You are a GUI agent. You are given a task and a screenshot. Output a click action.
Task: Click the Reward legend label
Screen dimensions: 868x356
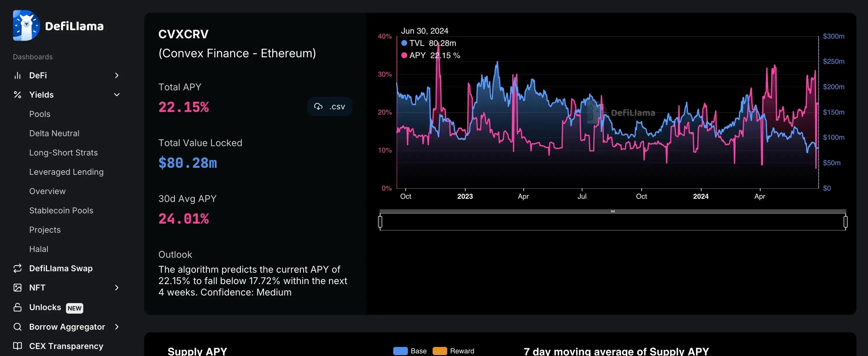462,351
